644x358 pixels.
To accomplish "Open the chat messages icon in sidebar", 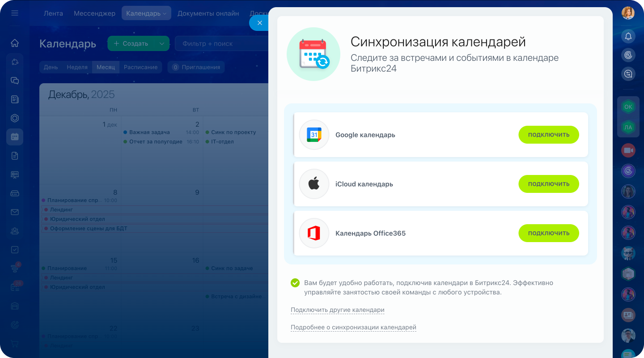I will coord(15,81).
